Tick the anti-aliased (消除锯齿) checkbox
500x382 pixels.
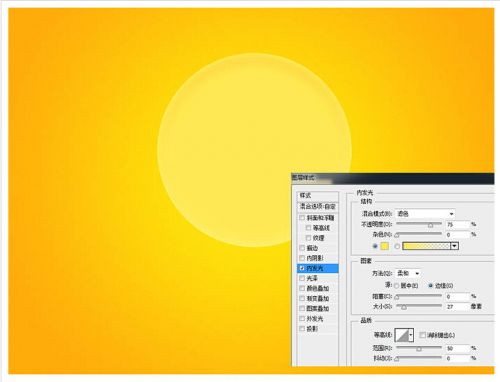pos(422,335)
